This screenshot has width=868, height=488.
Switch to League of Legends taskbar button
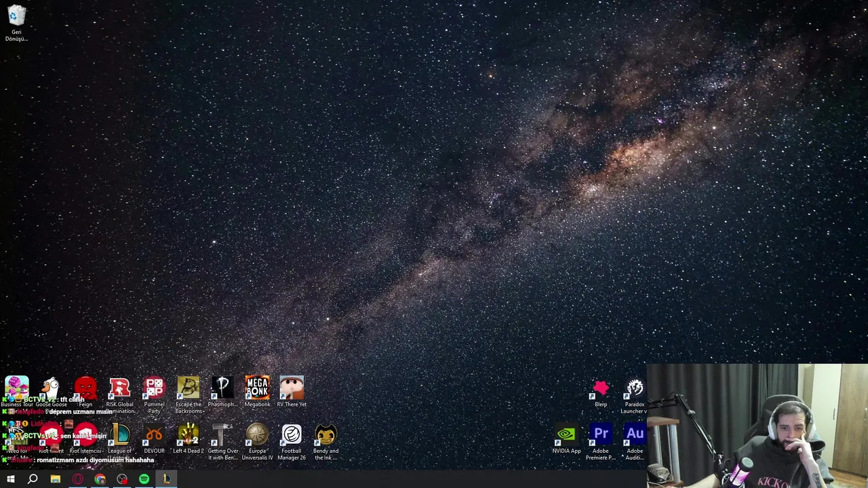(166, 479)
